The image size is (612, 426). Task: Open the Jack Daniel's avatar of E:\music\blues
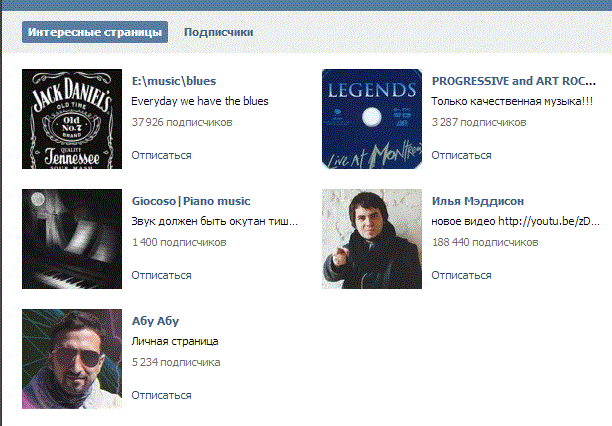coord(72,119)
